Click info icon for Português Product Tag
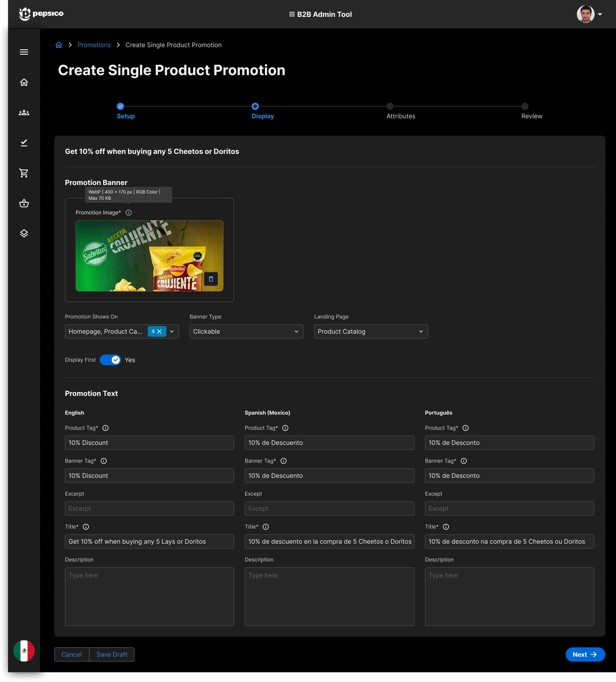616x682 pixels. [465, 428]
